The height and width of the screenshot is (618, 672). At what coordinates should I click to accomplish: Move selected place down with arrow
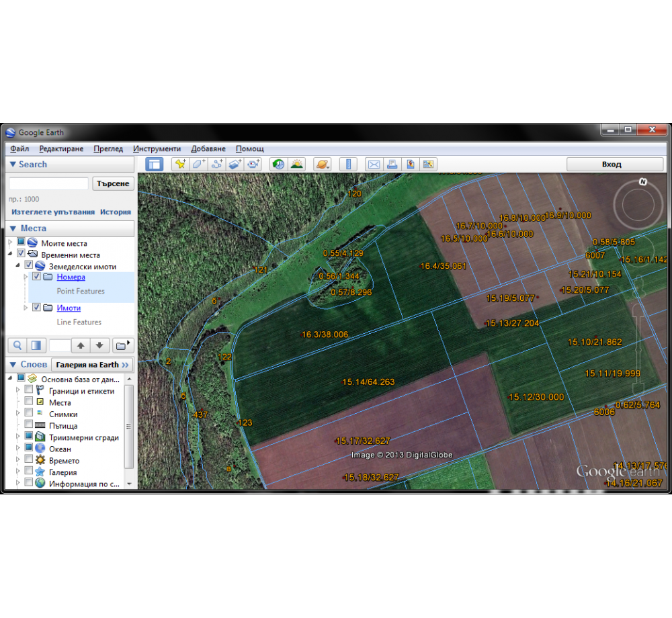coord(99,345)
